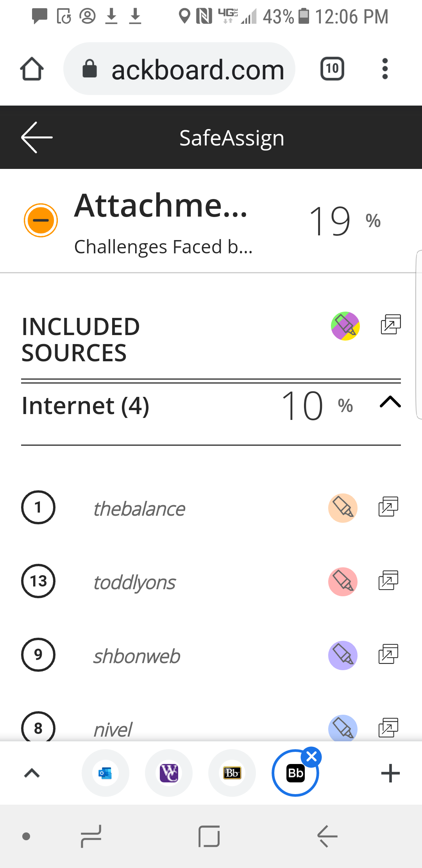Open toddlyons source in new window
This screenshot has width=422, height=868.
[x=388, y=581]
